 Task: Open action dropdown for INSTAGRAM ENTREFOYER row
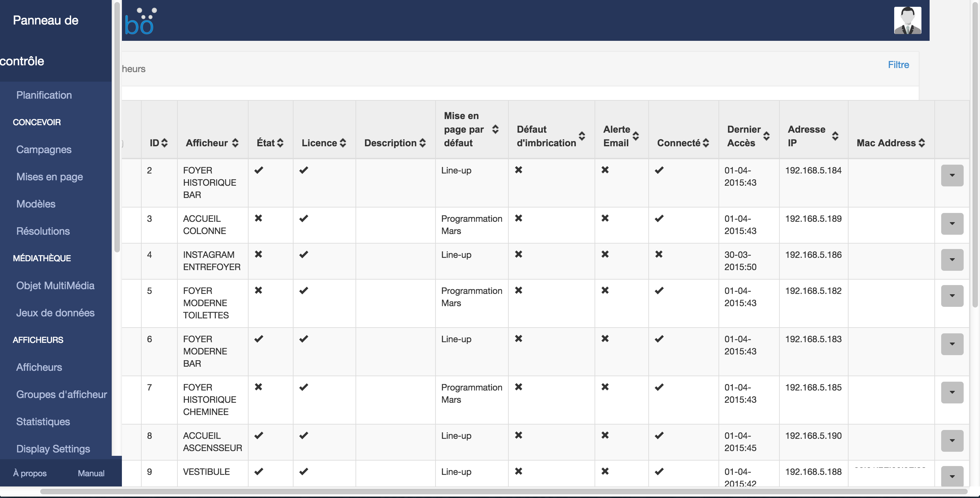(x=952, y=260)
